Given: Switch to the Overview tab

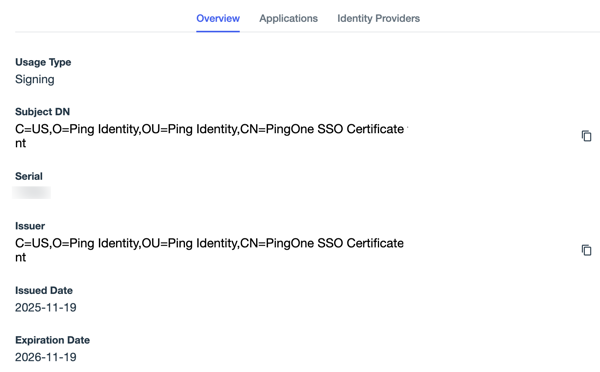Looking at the screenshot, I should tap(218, 18).
